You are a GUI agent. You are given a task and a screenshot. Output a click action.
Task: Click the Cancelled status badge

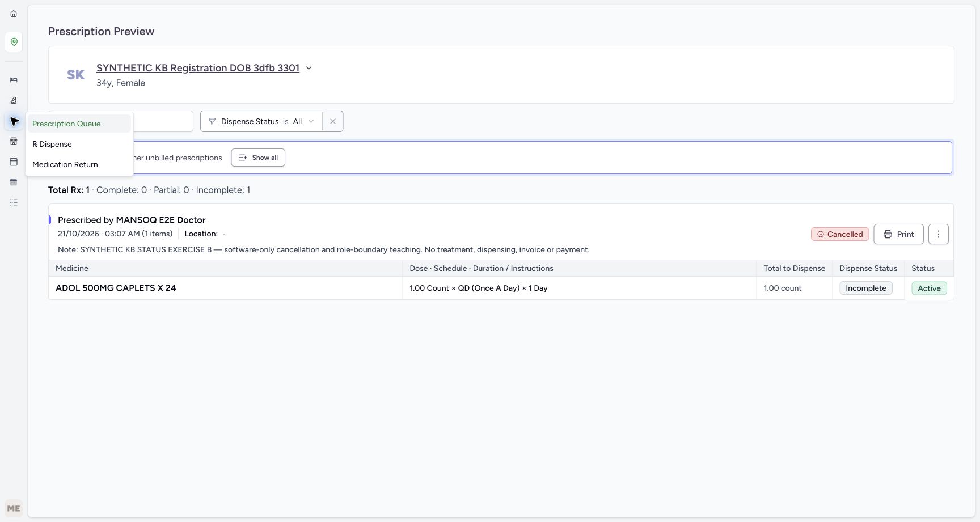[x=840, y=234]
